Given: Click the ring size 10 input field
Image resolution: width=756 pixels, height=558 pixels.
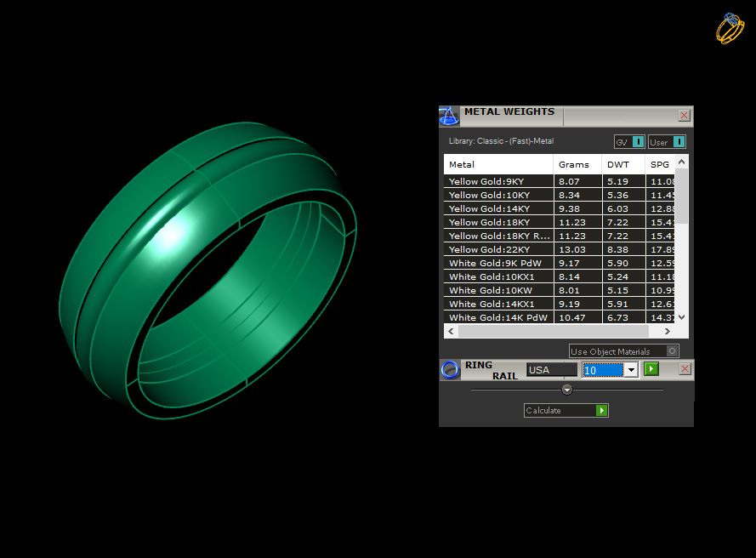Looking at the screenshot, I should [603, 370].
